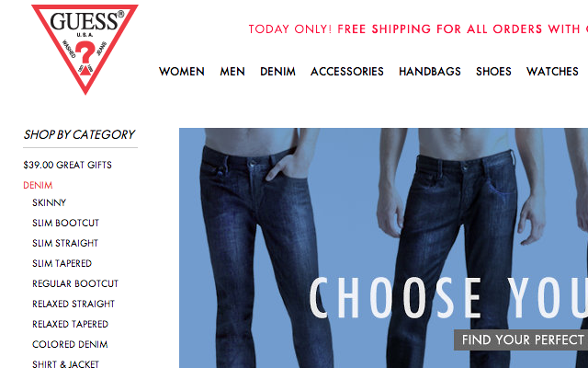Navigate to Shoes

pyautogui.click(x=493, y=72)
